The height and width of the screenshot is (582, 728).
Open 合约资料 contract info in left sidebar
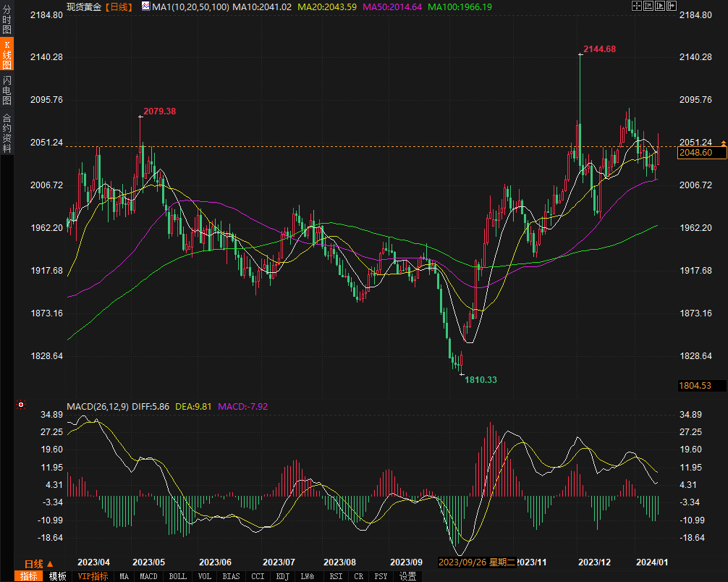coord(7,133)
